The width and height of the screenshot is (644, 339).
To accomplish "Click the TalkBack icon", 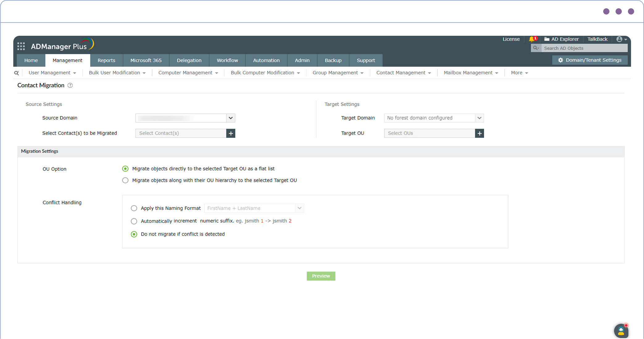I will 597,39.
